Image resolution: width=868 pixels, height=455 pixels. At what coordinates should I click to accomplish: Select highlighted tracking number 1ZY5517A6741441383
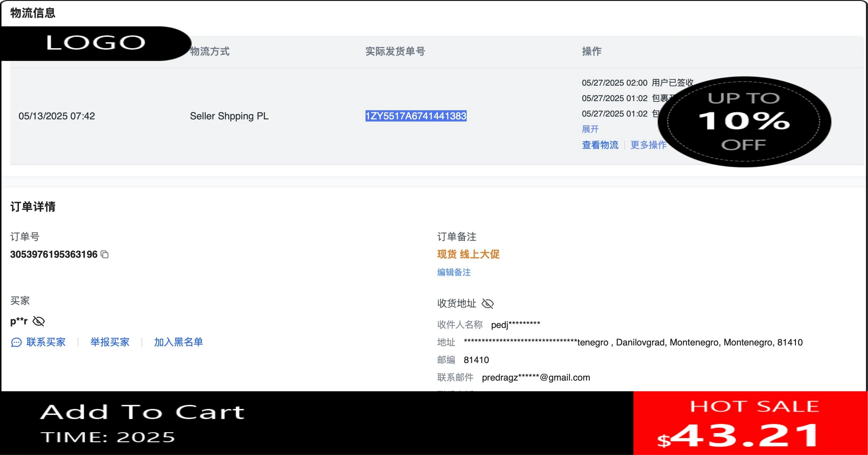click(416, 116)
